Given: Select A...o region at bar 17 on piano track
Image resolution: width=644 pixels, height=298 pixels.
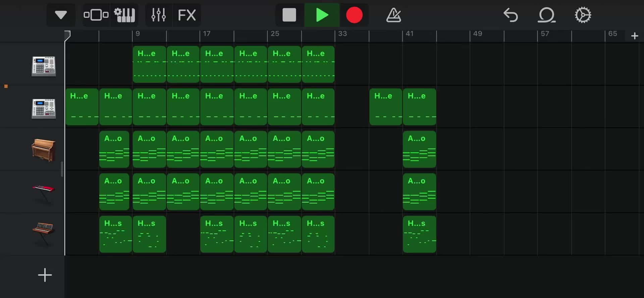Looking at the screenshot, I should [217, 149].
